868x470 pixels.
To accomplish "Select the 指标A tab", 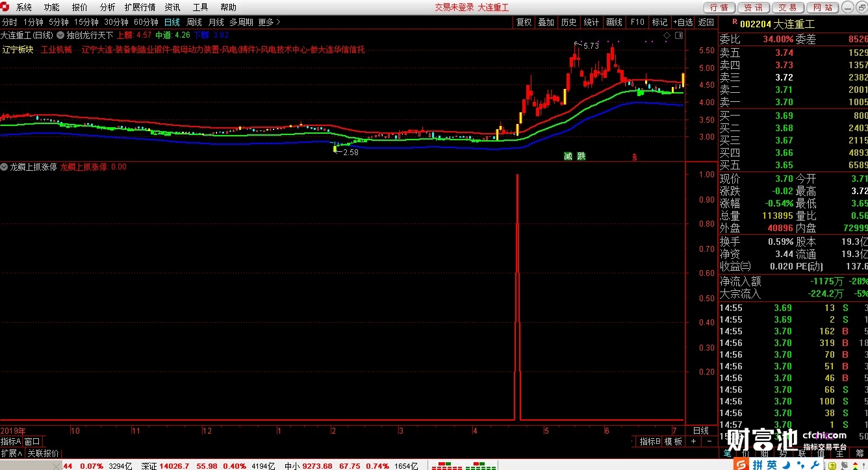I will 11,441.
